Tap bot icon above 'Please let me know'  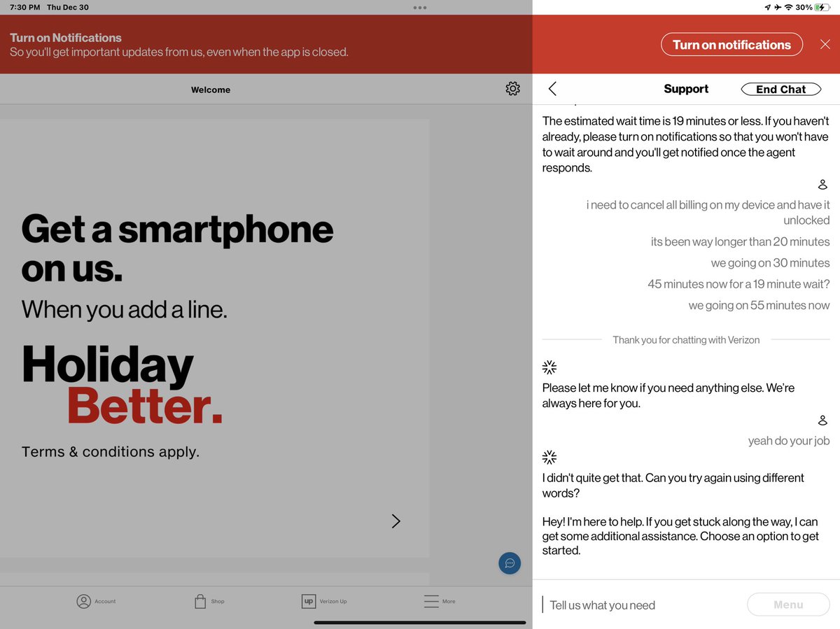coord(549,367)
